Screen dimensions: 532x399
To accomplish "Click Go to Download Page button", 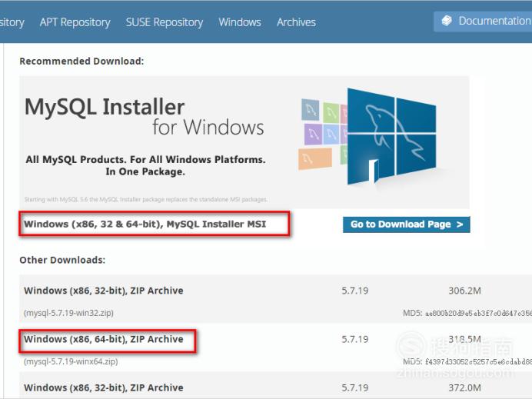I will [407, 224].
